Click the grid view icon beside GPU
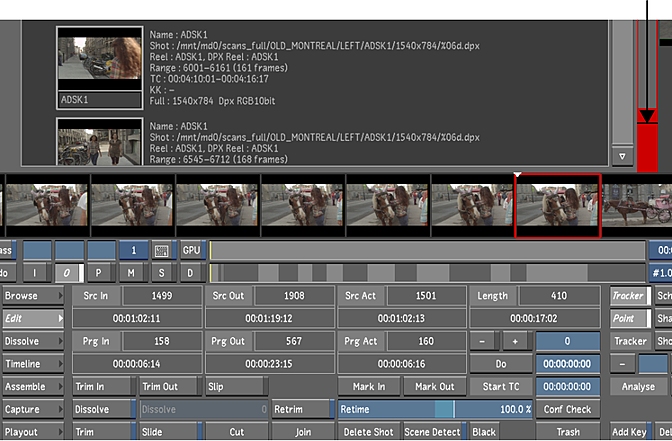Viewport: 672px width, 441px height. pos(162,251)
